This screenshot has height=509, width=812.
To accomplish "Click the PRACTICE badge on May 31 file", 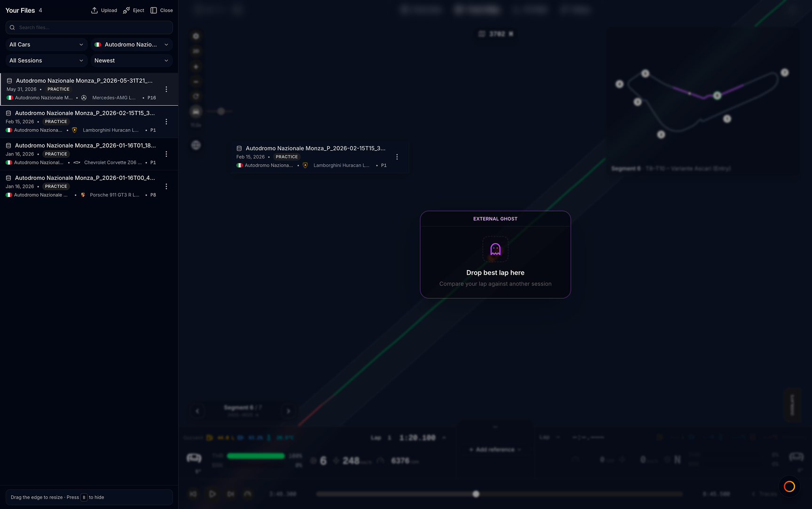I will 58,89.
